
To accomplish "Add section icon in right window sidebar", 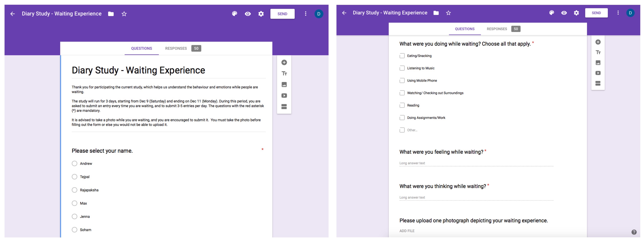I will tap(598, 83).
